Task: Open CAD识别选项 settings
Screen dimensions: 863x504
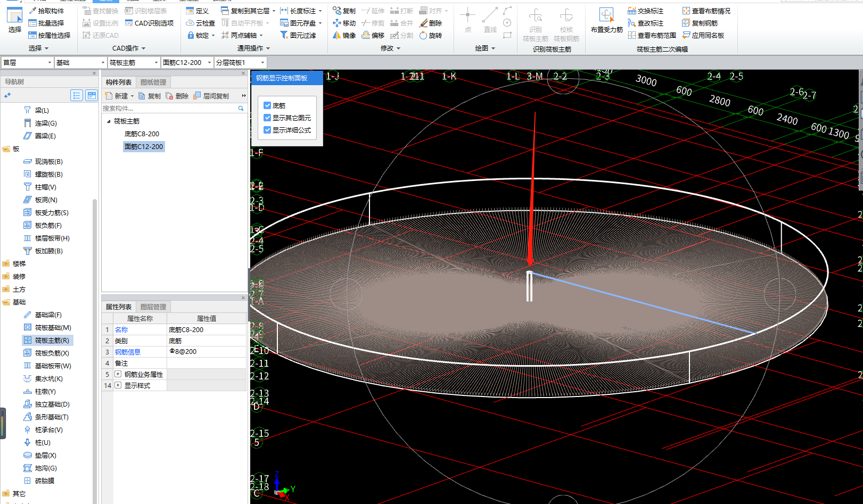Action: [x=149, y=23]
